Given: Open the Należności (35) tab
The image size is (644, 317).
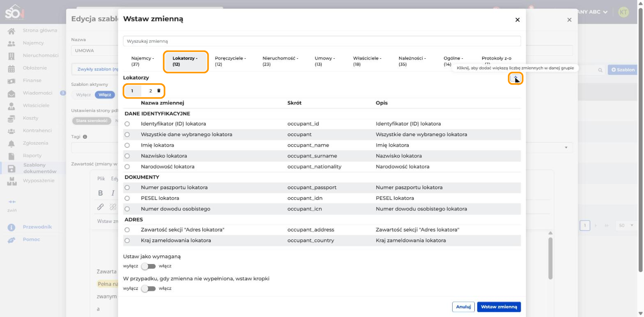Looking at the screenshot, I should click(412, 61).
